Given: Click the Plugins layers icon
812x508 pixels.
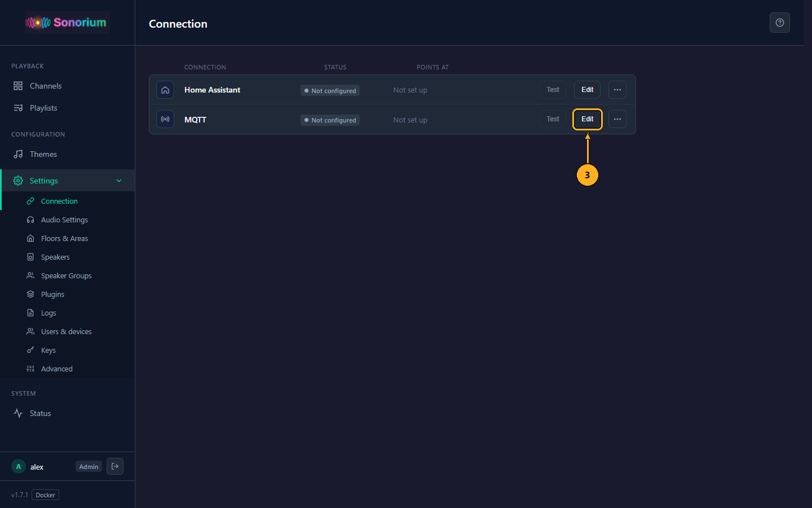Looking at the screenshot, I should pos(30,294).
